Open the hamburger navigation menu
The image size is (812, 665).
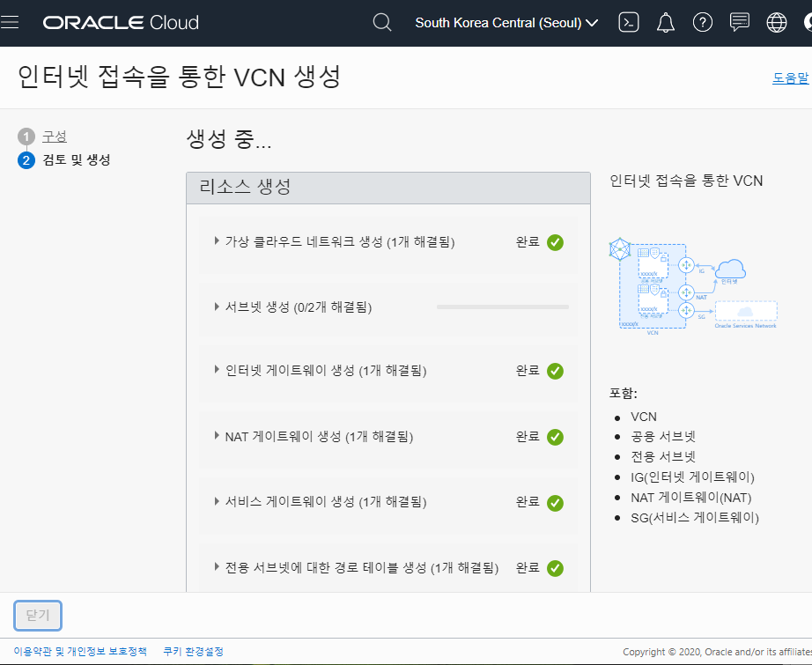10,22
